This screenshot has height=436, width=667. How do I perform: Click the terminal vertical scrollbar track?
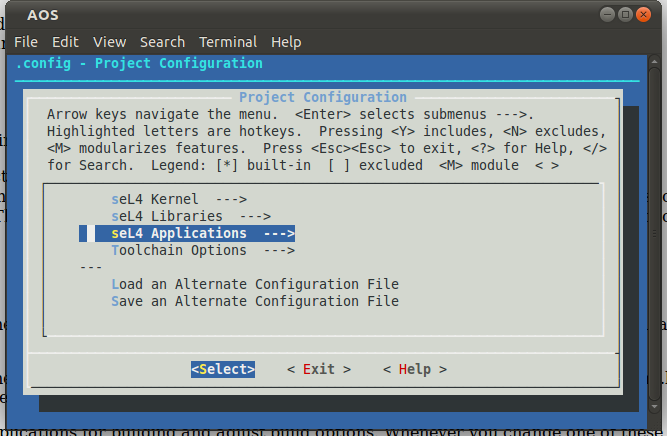pyautogui.click(x=655, y=234)
